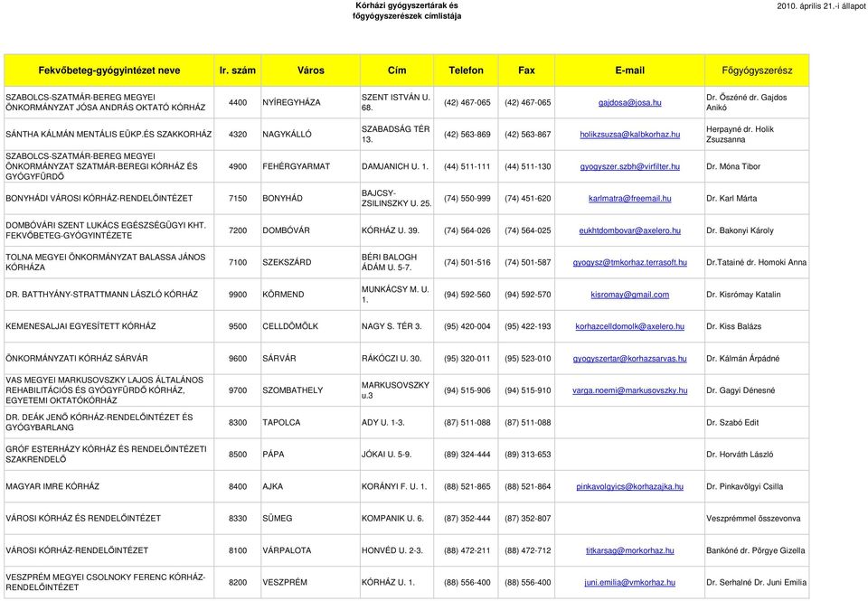Image resolution: width=868 pixels, height=601 pixels.
Task: Select the address 'DAMJANICH U. 1.'
Action: tap(395, 166)
